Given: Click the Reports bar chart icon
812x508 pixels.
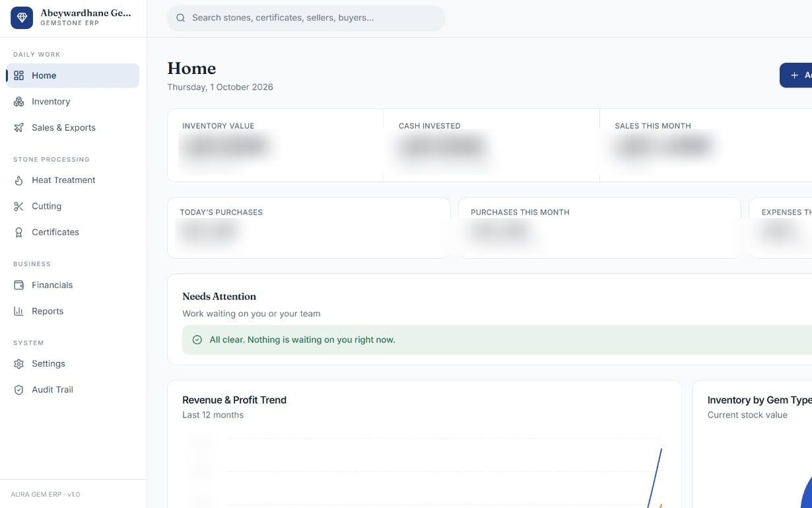Looking at the screenshot, I should point(18,311).
